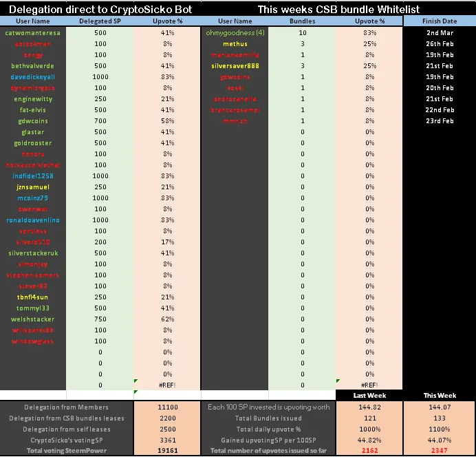Select the #REF! cell in the whitelist table
Image resolution: width=476 pixels, height=457 pixels.
(x=369, y=385)
